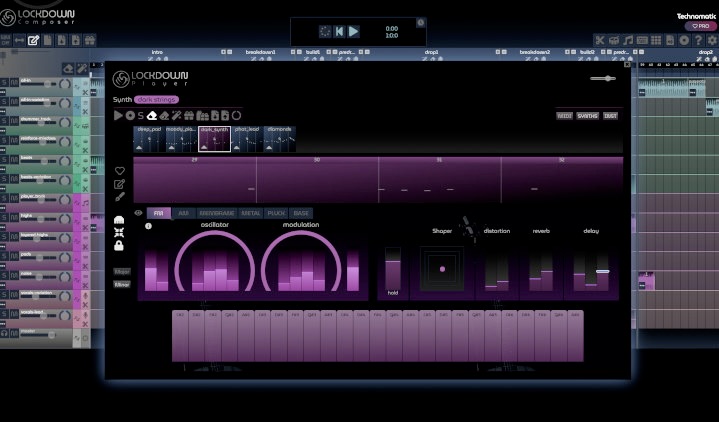Select the deep_pad preset thumbnail
The image size is (719, 422).
pos(149,139)
